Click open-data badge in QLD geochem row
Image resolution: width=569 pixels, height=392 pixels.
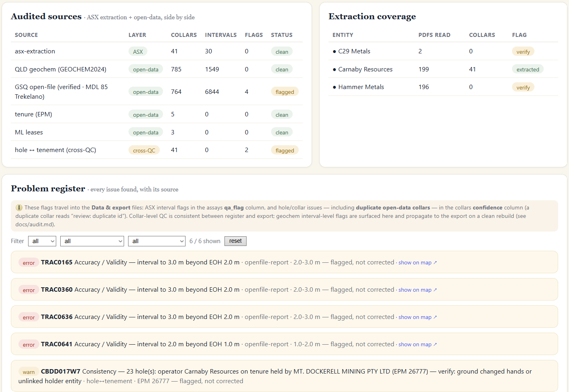[146, 69]
